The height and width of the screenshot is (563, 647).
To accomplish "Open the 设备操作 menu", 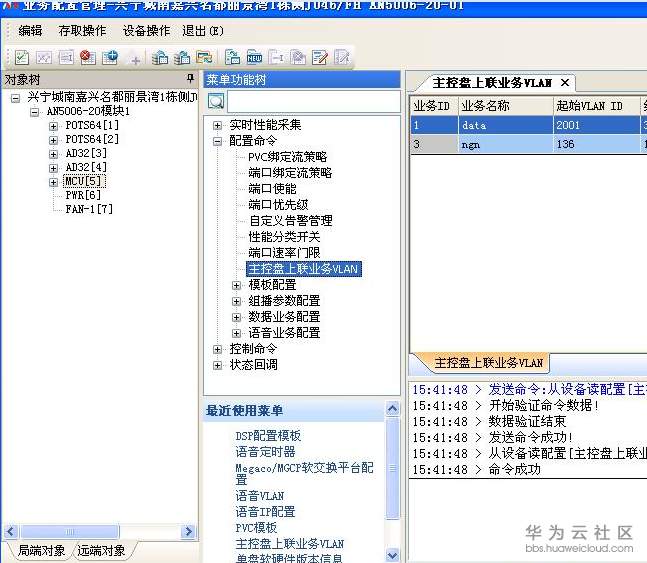I will pos(146,31).
